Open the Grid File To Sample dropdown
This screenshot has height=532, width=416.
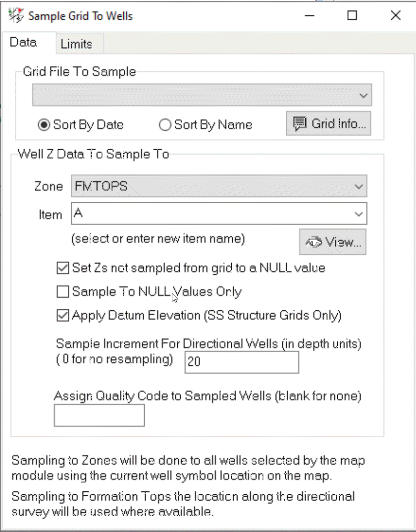(364, 95)
